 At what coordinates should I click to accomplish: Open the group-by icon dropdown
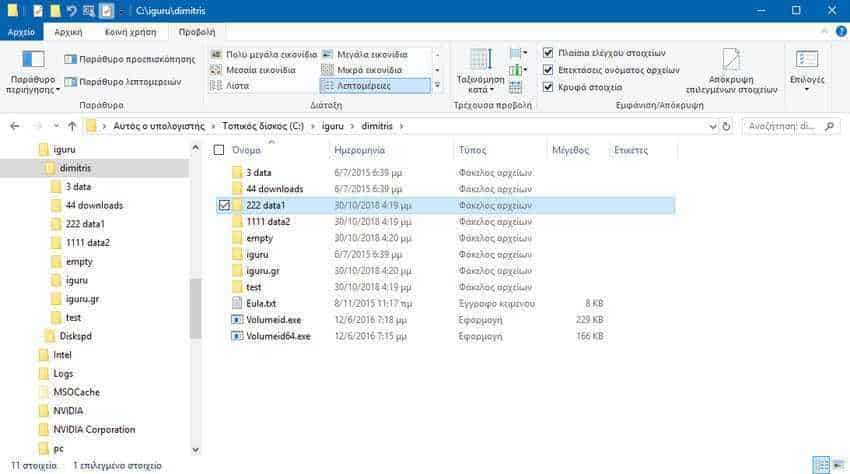tap(518, 53)
